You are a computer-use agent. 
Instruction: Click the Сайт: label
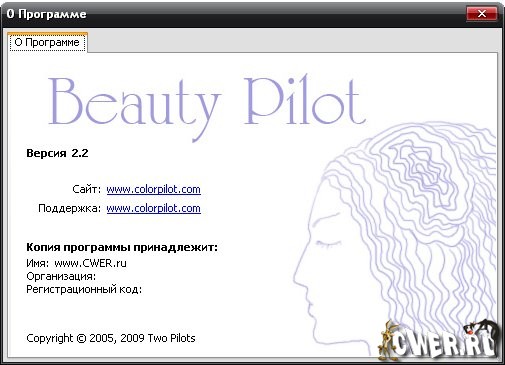(86, 189)
